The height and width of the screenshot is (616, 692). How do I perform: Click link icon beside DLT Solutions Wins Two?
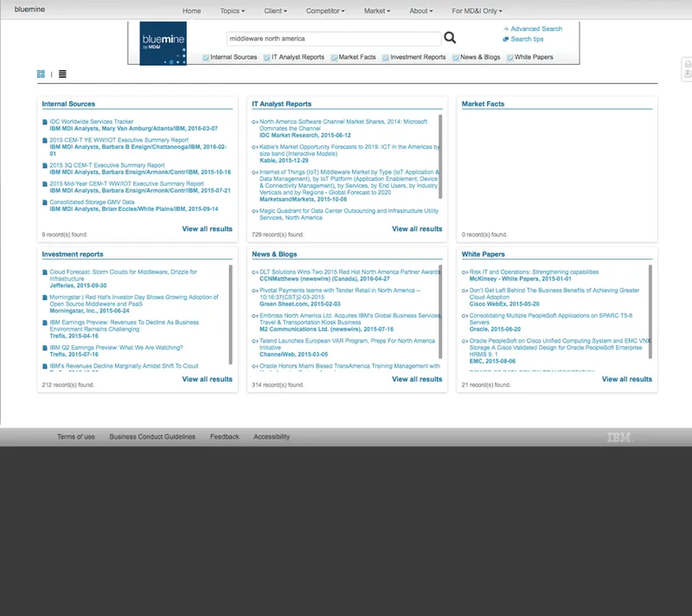click(254, 273)
